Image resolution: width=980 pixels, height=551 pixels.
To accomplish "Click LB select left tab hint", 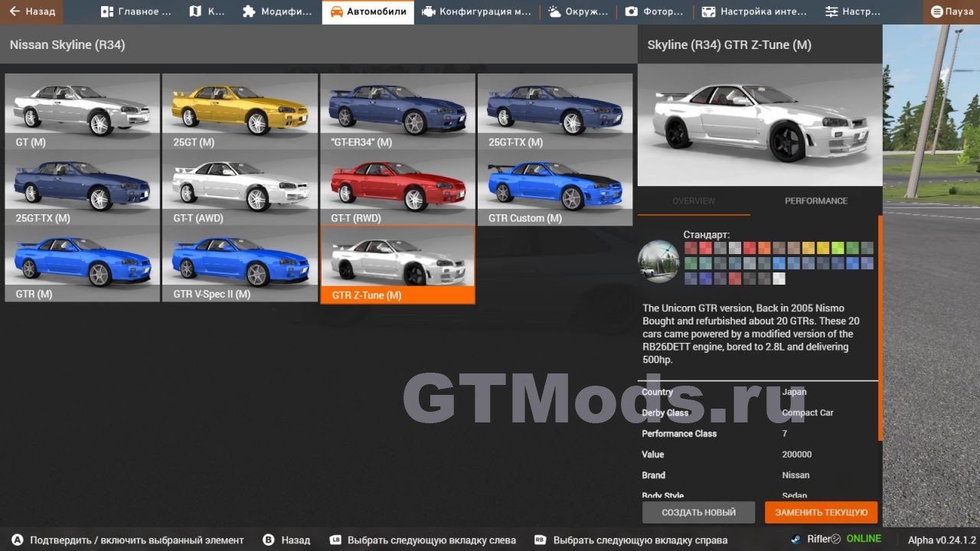I will coord(423,540).
